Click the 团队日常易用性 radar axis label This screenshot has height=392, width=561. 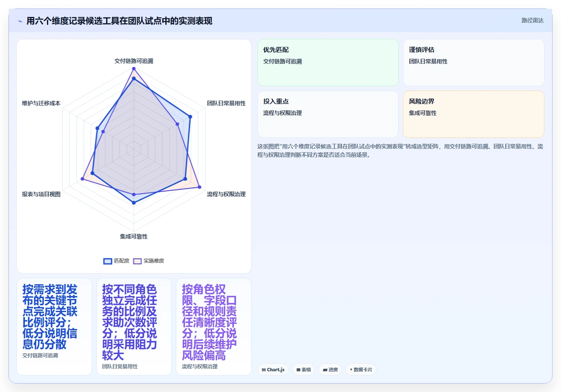pos(226,103)
